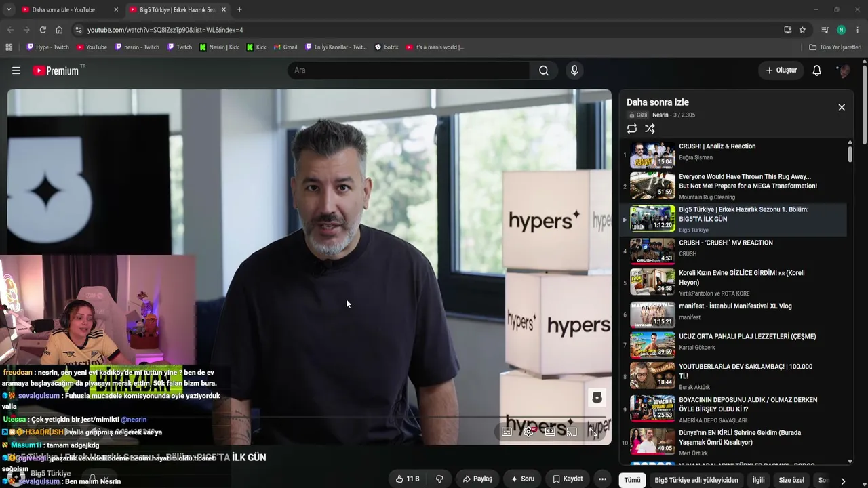Go back in browser history
Screen dimensions: 868x488
[10, 30]
